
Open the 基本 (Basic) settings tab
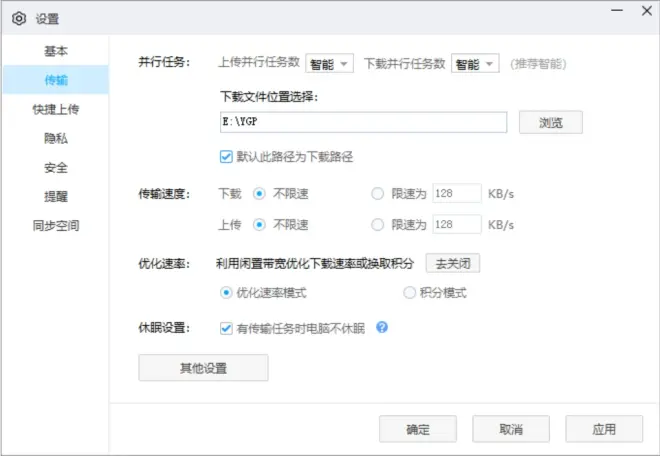click(56, 51)
